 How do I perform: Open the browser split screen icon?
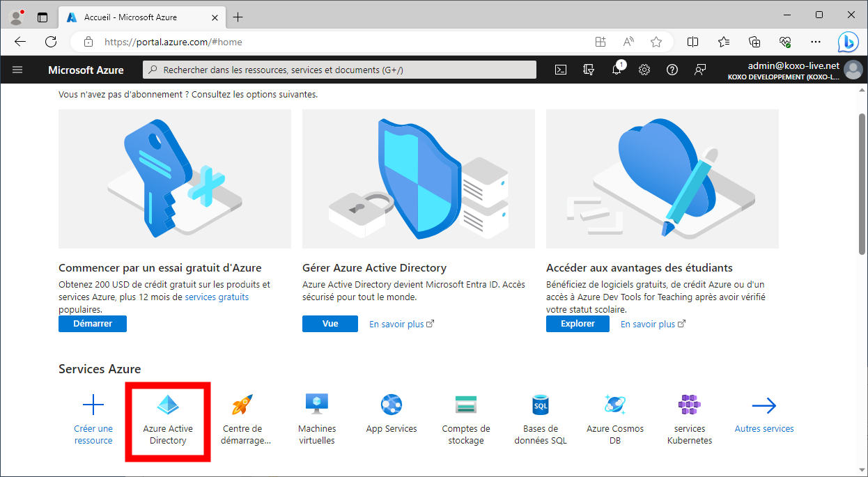pyautogui.click(x=693, y=42)
